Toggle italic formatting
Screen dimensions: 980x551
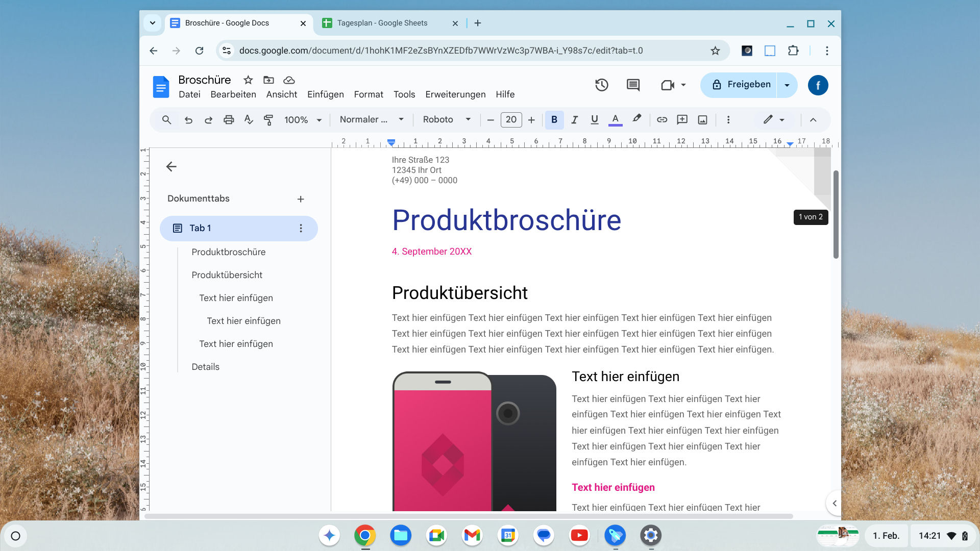tap(574, 120)
